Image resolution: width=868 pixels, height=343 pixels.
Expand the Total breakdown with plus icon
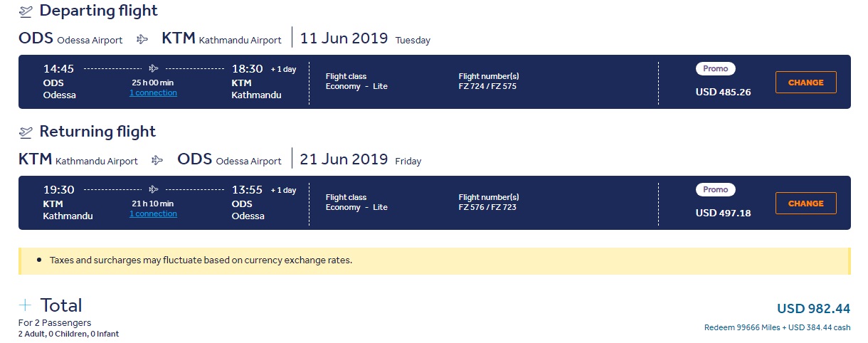[26, 305]
